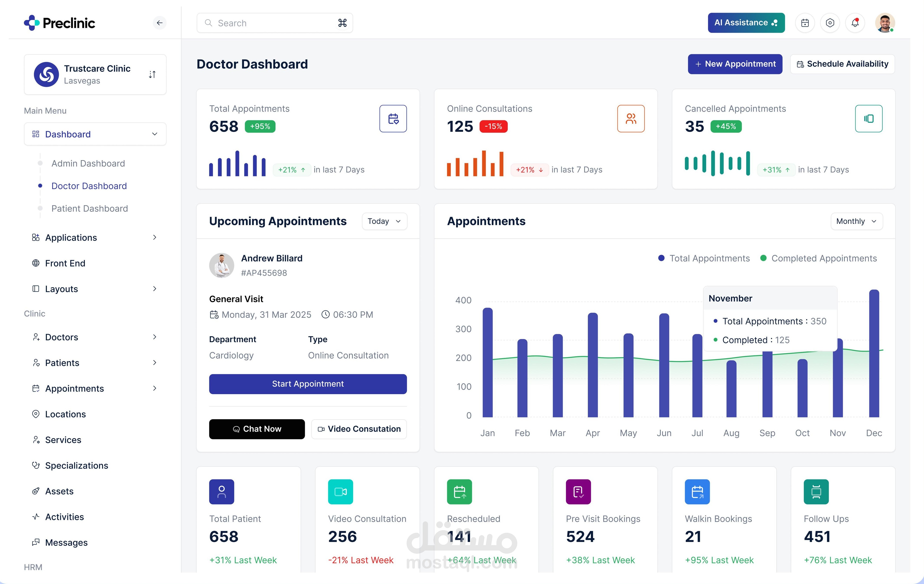This screenshot has width=924, height=584.
Task: Open the settings icon in header
Action: pos(830,23)
